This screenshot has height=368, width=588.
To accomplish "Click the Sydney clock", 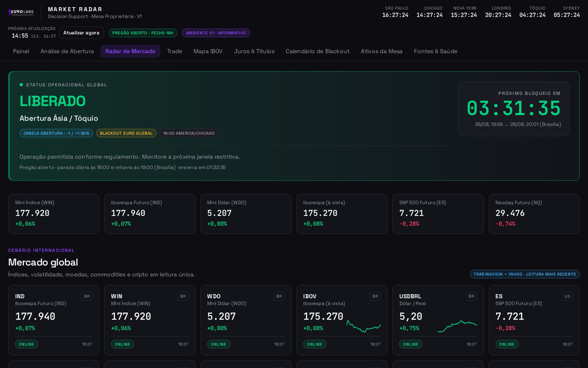I will tap(567, 12).
